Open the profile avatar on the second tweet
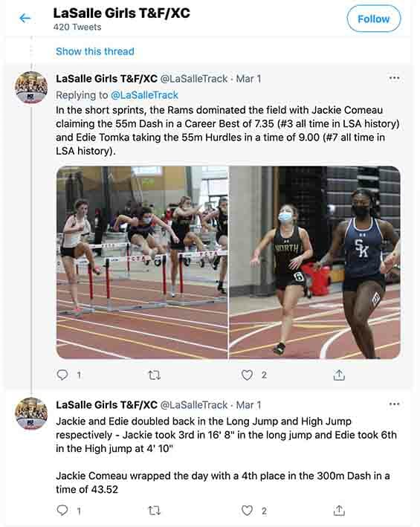This screenshot has height=527, width=420. pyautogui.click(x=31, y=413)
